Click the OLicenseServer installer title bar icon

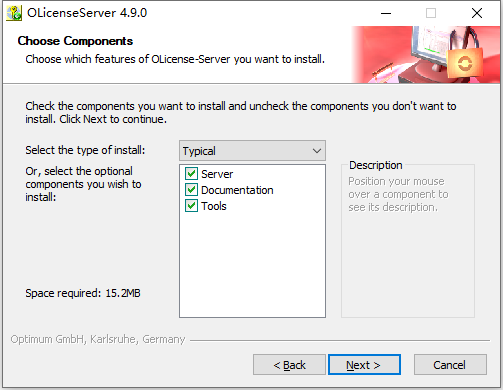click(14, 13)
